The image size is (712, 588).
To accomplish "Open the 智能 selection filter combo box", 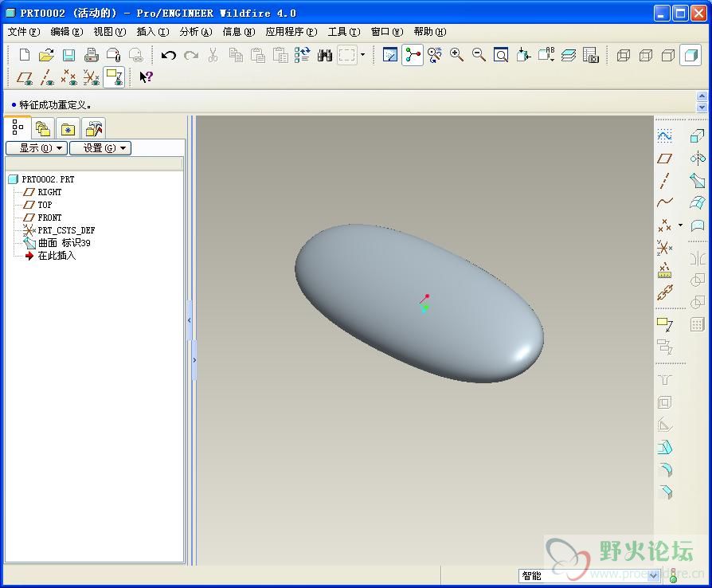I will (589, 576).
